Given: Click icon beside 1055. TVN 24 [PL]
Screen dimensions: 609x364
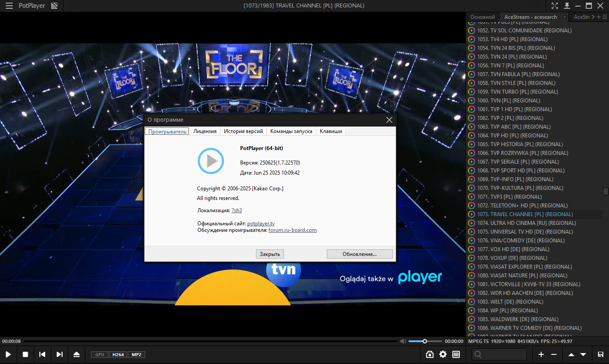Looking at the screenshot, I should [x=471, y=57].
